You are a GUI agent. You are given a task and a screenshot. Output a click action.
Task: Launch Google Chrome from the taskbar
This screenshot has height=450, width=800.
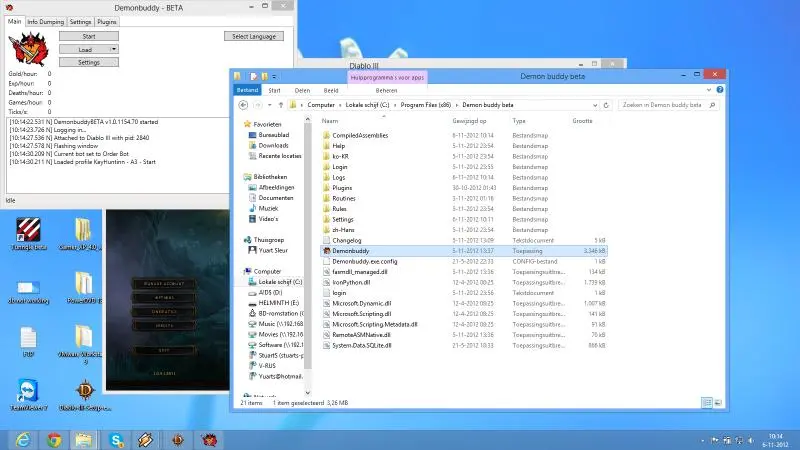53,438
